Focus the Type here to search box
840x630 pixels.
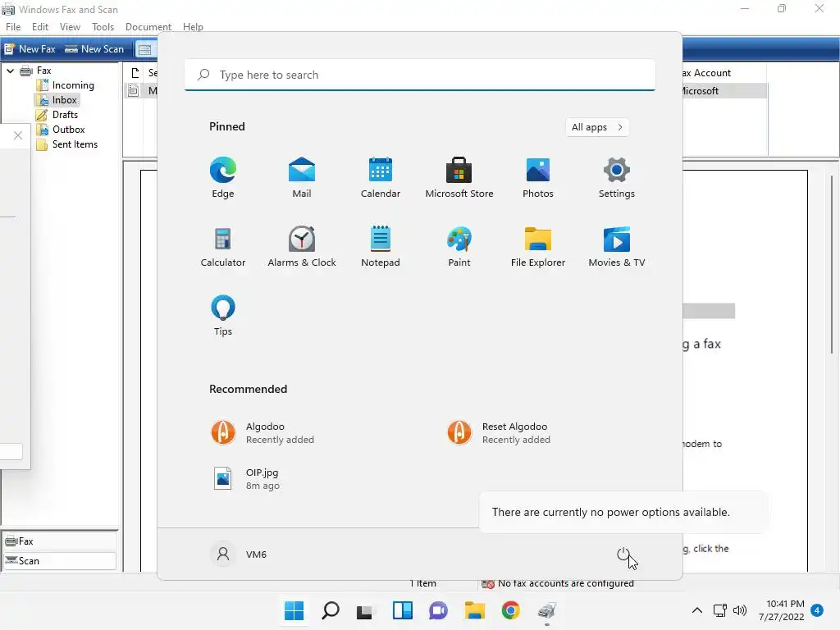tap(420, 75)
